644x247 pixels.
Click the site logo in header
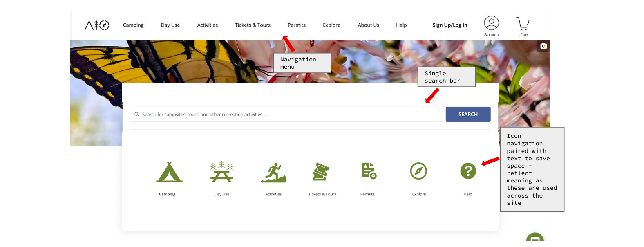point(97,25)
